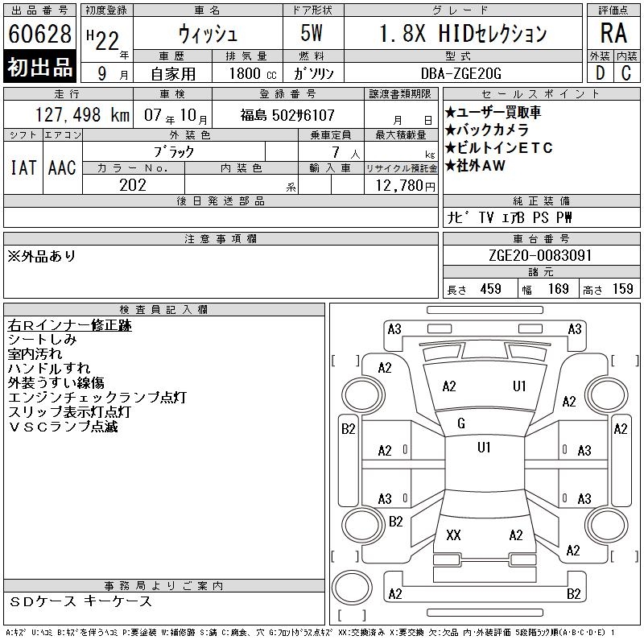The width and height of the screenshot is (644, 644).
Task: Select the door type 5W
Action: [x=312, y=33]
